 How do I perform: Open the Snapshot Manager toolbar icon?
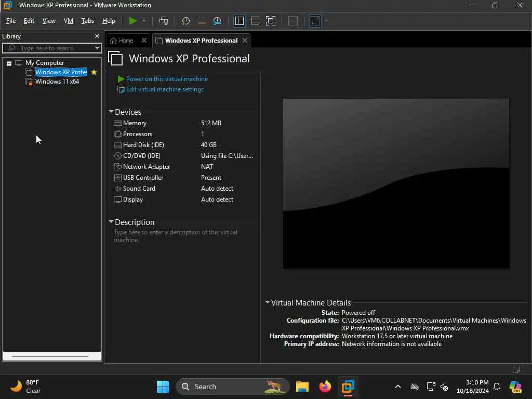coord(217,21)
